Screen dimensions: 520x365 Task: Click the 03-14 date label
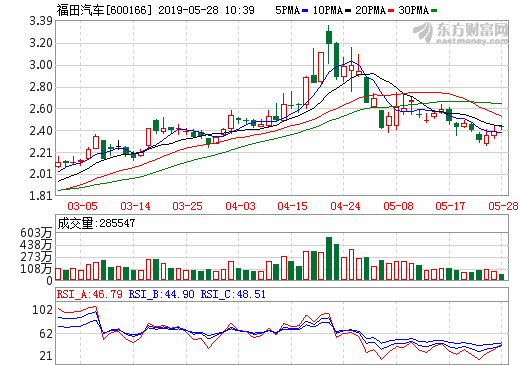pos(135,206)
